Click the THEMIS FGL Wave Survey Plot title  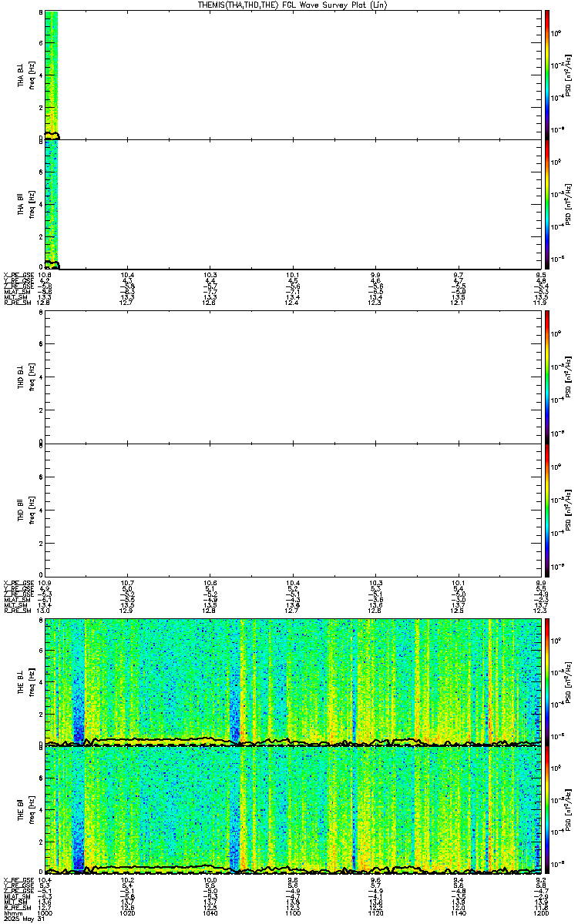292,5
